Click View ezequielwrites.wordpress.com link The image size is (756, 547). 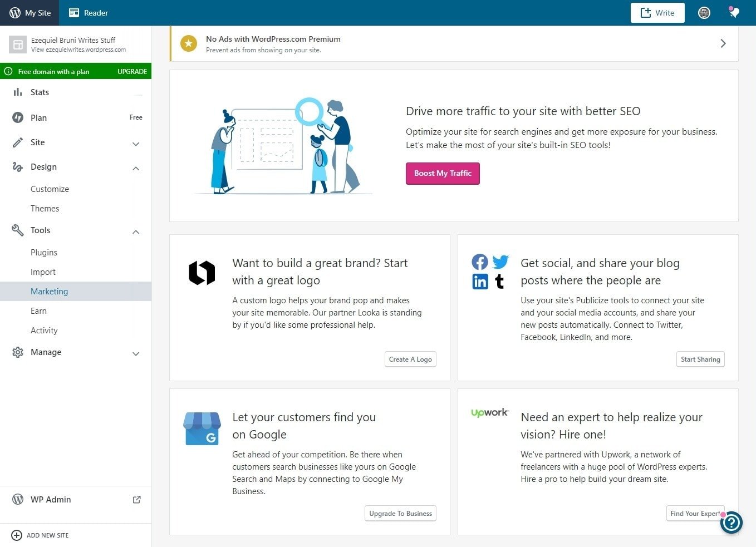[x=78, y=50]
